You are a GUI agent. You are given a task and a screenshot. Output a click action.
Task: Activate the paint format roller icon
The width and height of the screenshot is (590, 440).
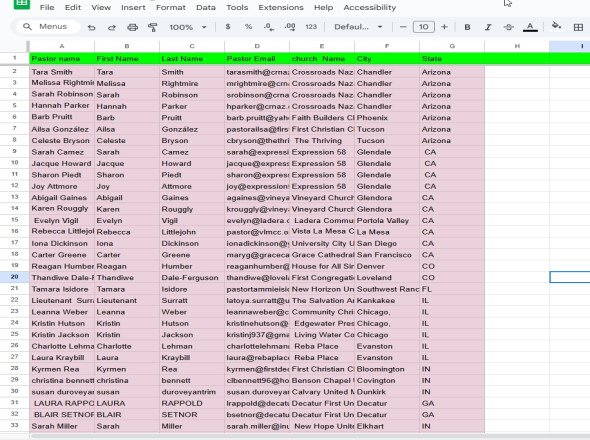tap(153, 27)
